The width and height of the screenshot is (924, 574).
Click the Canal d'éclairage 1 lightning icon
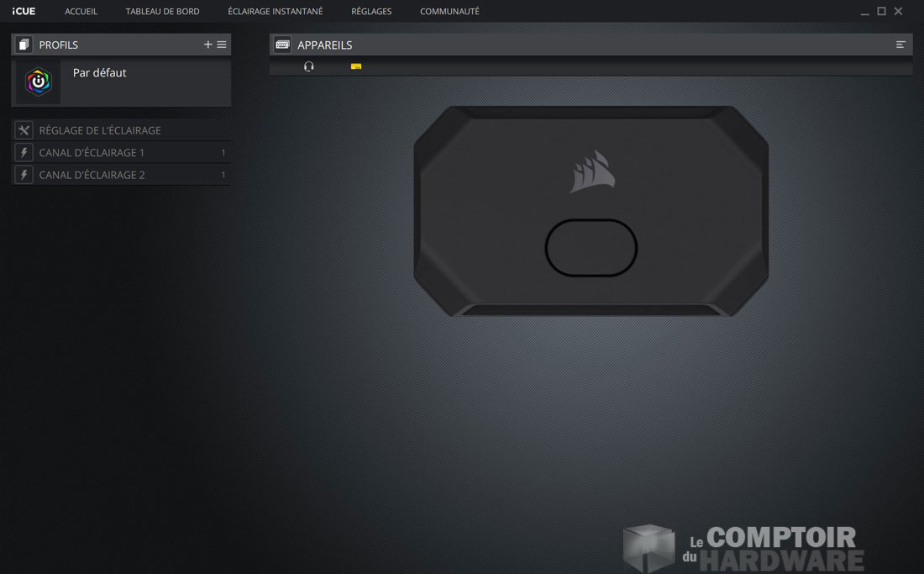(24, 153)
